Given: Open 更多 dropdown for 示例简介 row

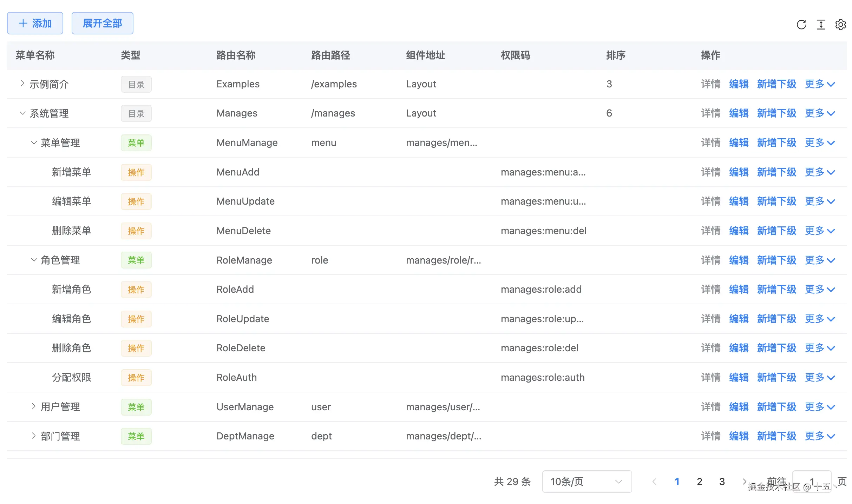Looking at the screenshot, I should (x=820, y=84).
